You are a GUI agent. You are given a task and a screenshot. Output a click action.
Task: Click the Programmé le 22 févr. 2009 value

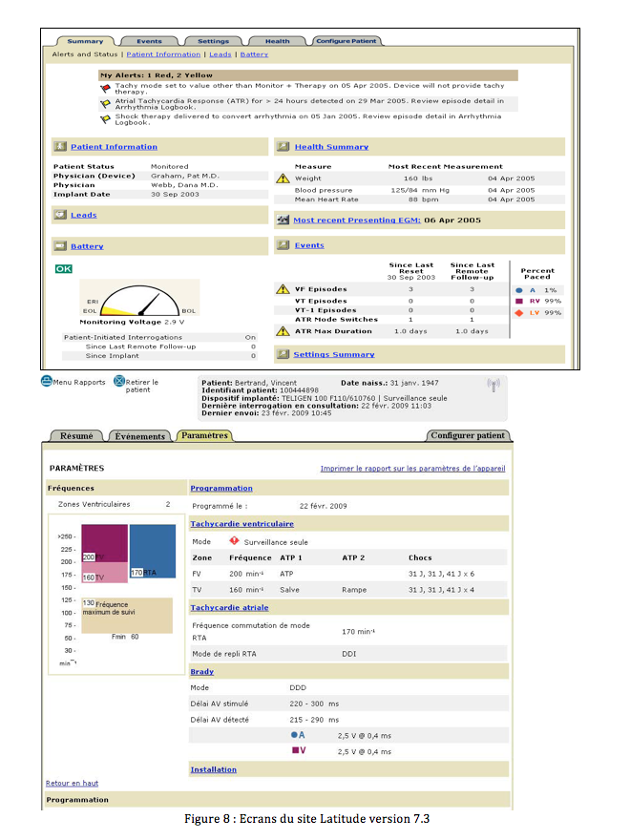323,506
